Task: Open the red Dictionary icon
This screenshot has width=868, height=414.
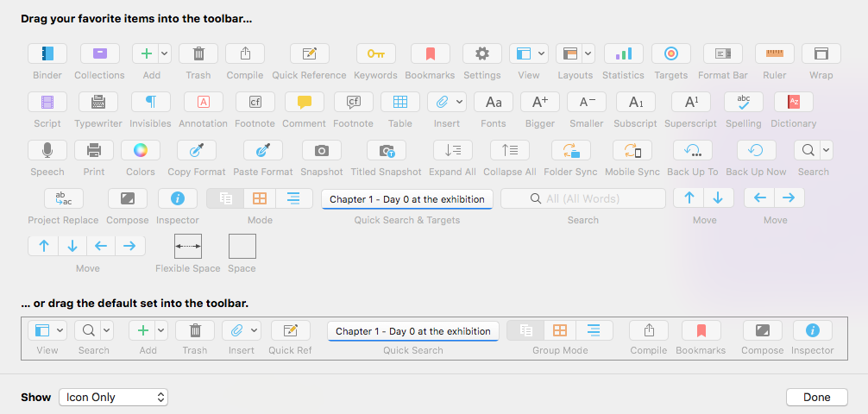Action: pyautogui.click(x=794, y=102)
